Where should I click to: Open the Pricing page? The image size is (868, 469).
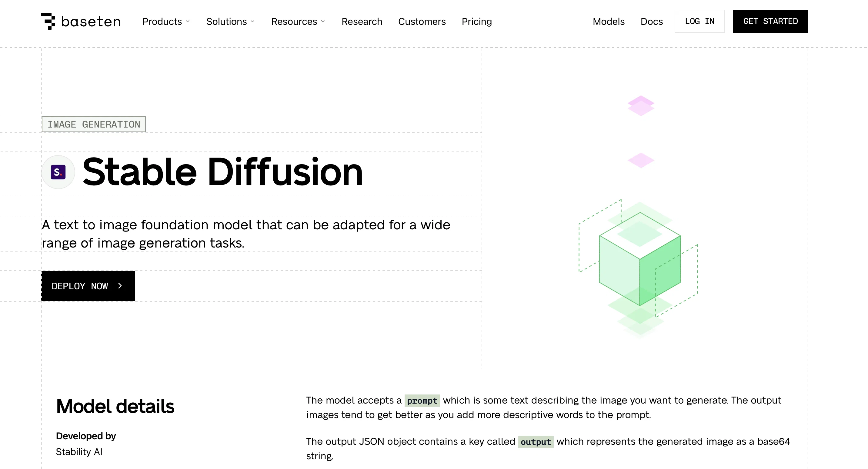click(477, 22)
